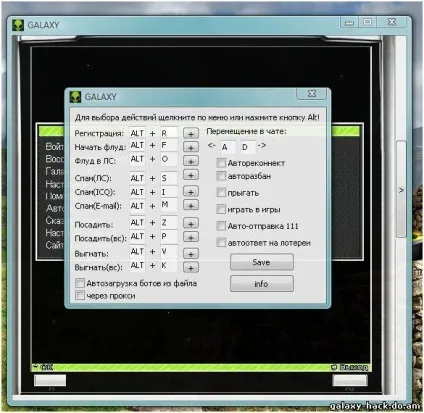
Task: Enable the через прокси checkbox
Action: coord(80,295)
